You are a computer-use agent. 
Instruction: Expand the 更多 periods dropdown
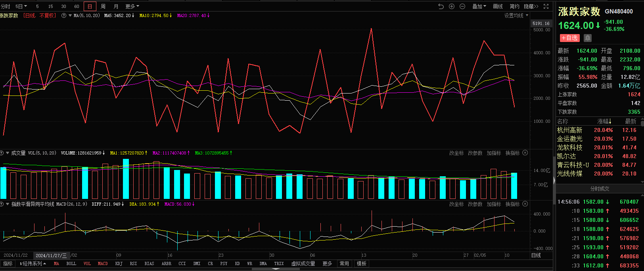click(x=132, y=6)
